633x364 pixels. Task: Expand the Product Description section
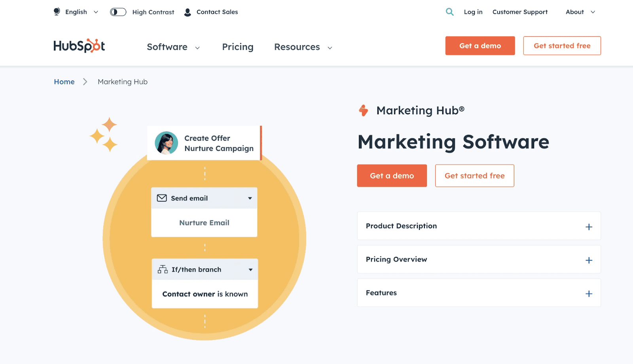point(479,226)
